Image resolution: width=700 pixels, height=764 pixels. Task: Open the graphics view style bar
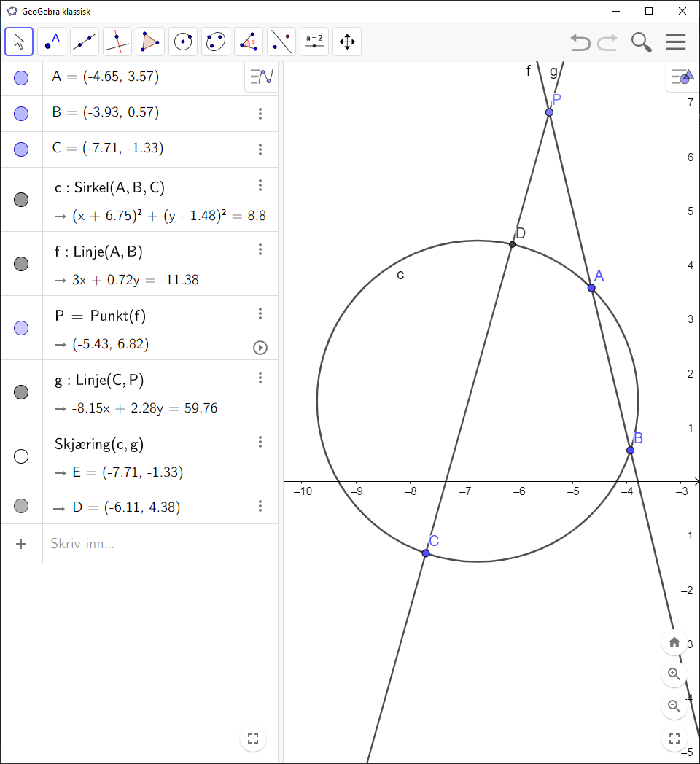point(682,76)
